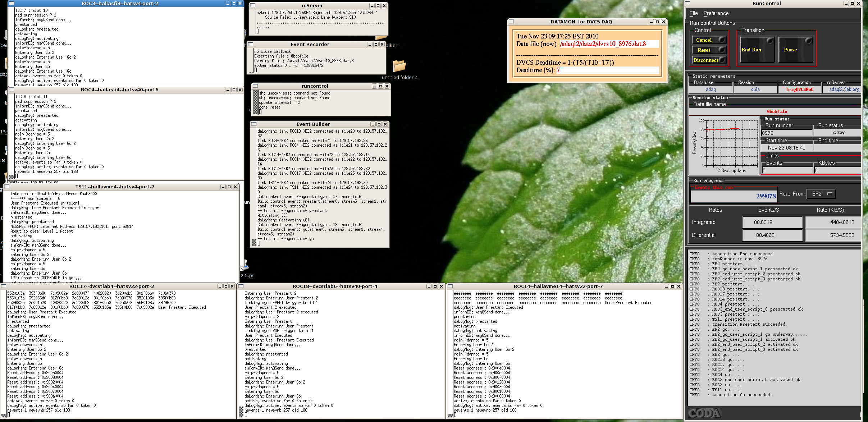Click Event Recorder line Opening file dvcs10_8976.dat.8
This screenshot has height=422, width=868.
(304, 61)
